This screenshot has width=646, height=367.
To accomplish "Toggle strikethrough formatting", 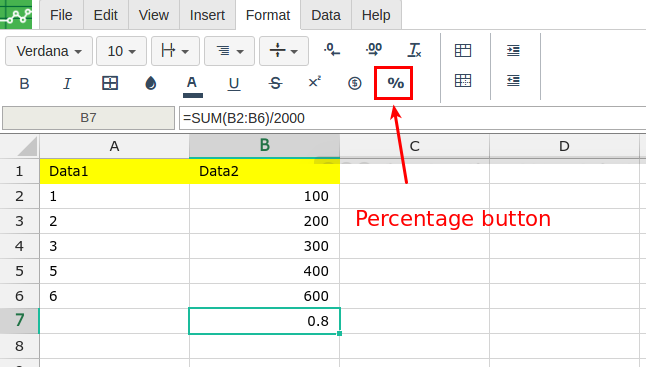I will [x=275, y=84].
